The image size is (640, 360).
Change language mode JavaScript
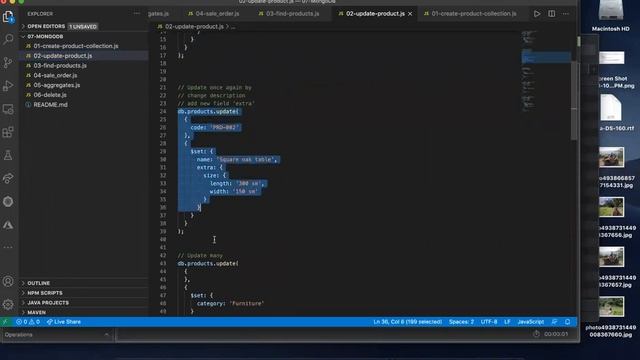click(531, 322)
